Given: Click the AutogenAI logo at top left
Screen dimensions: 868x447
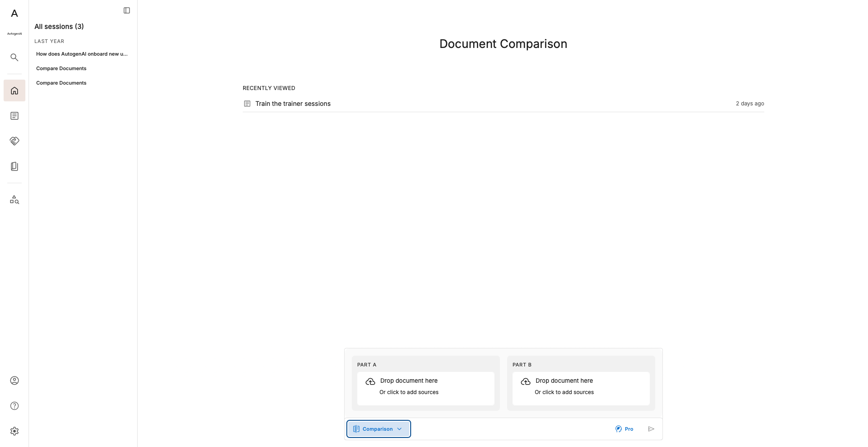Looking at the screenshot, I should (14, 14).
